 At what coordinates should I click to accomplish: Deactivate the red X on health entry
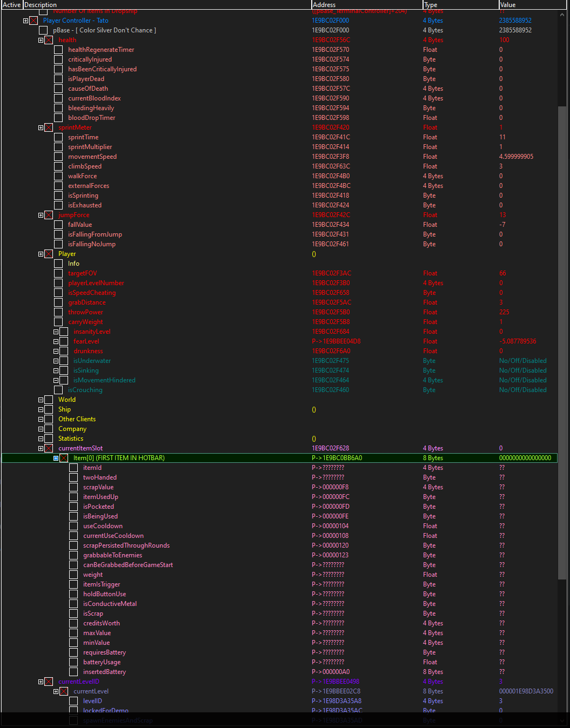[49, 39]
